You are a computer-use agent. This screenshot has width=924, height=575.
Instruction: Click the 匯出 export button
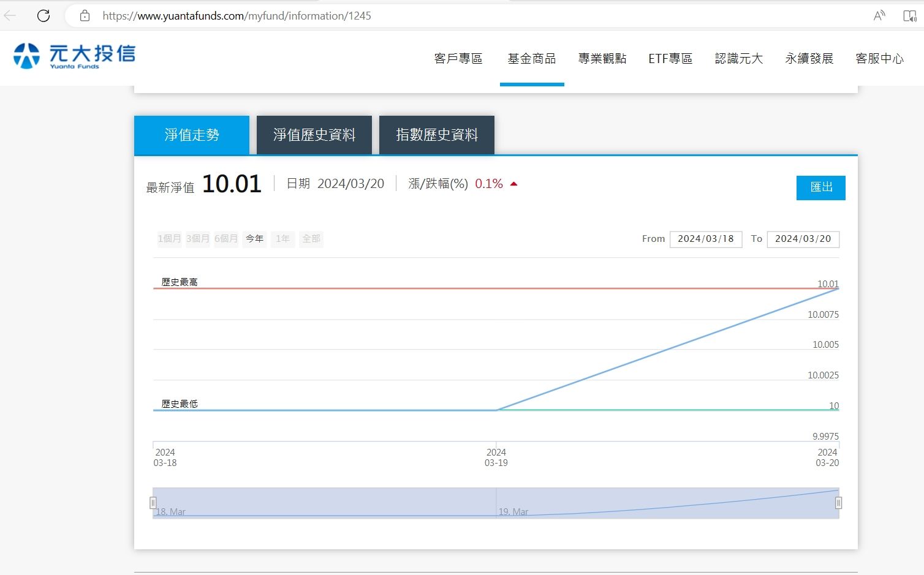[821, 187]
